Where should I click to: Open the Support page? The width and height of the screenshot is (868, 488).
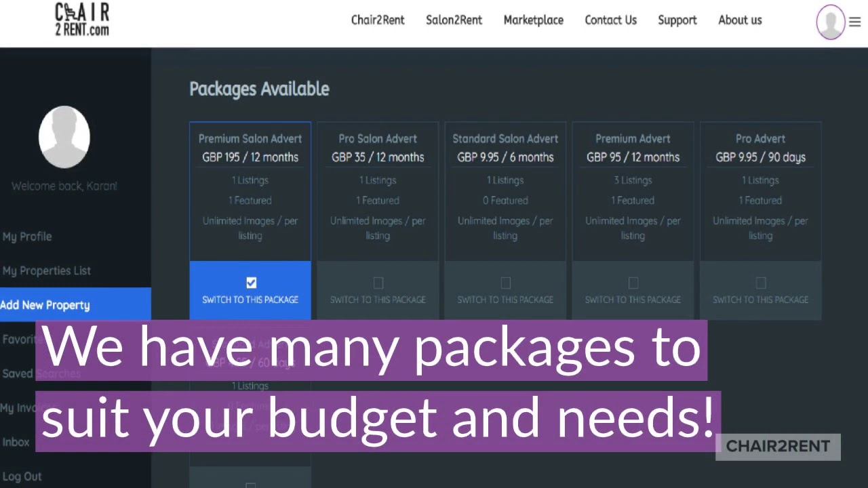click(677, 20)
